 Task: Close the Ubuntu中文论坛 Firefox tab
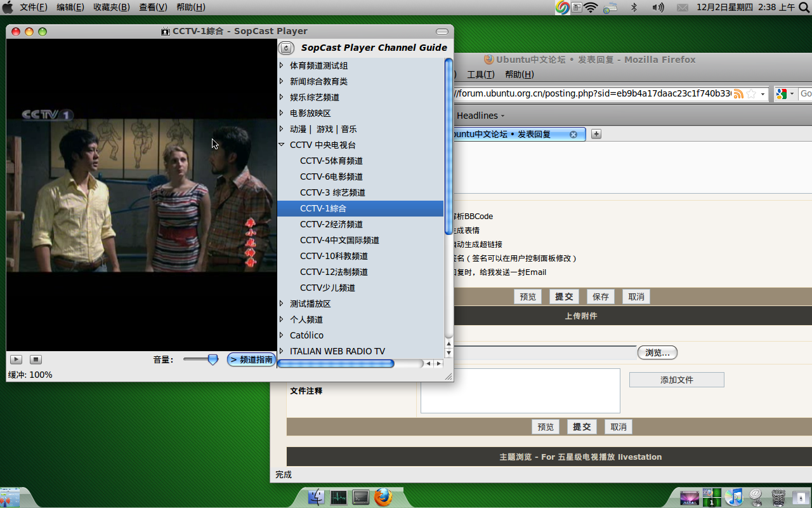(x=573, y=134)
